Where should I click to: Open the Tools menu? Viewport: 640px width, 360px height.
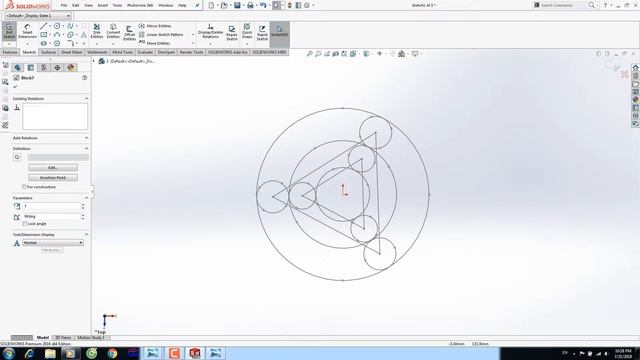click(x=117, y=5)
